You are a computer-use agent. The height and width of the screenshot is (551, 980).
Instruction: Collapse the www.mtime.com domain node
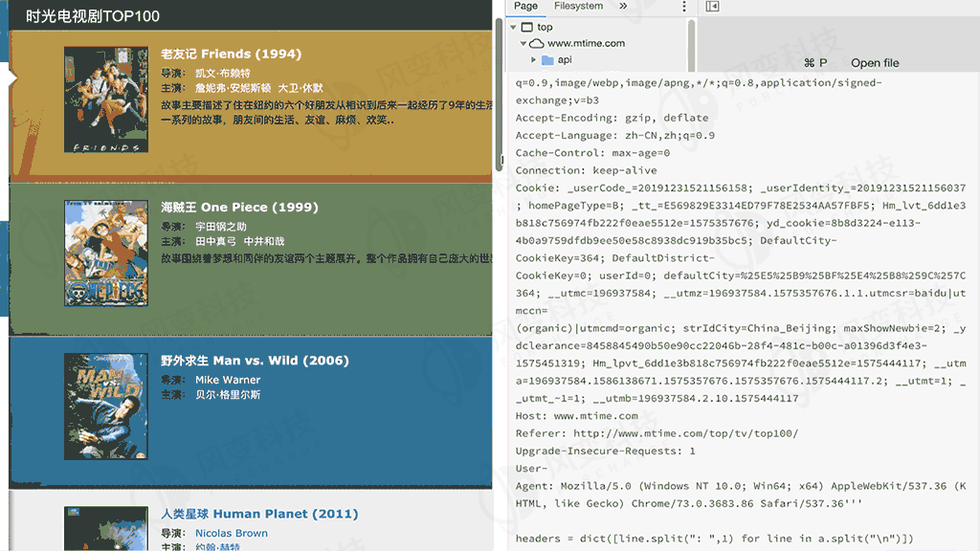(523, 44)
